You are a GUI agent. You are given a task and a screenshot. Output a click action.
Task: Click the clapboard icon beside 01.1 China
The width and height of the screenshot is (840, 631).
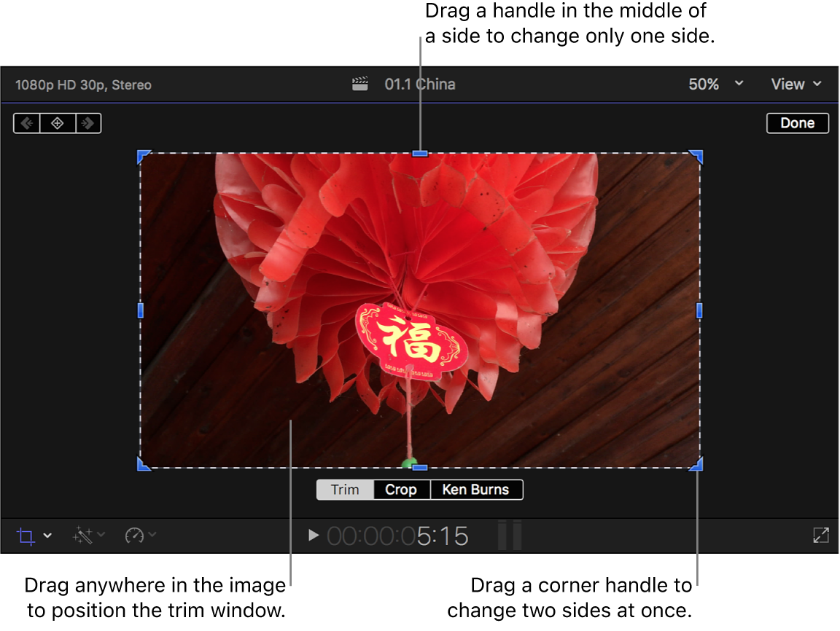coord(360,84)
